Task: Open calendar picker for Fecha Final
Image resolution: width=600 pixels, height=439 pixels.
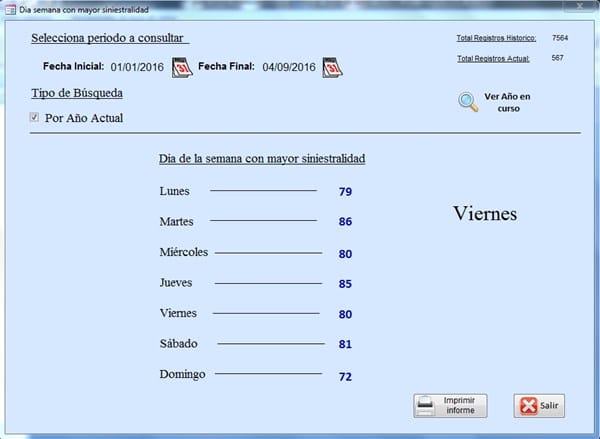Action: (x=333, y=67)
